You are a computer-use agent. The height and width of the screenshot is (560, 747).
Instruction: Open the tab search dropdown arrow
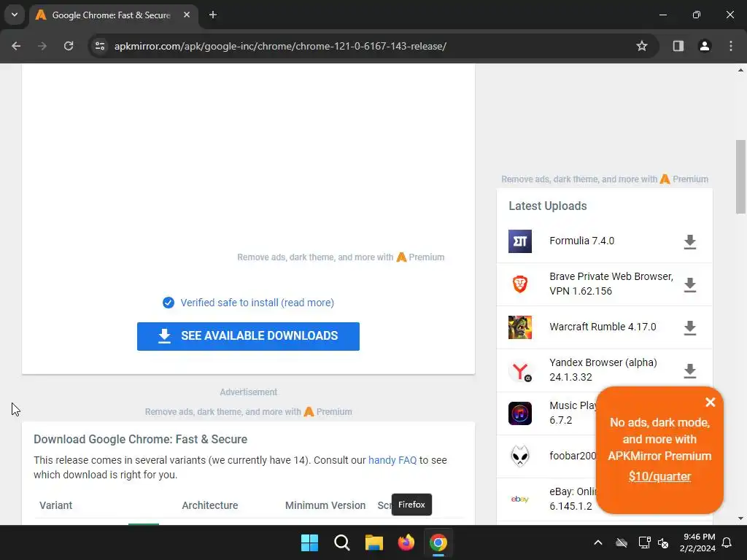point(15,15)
